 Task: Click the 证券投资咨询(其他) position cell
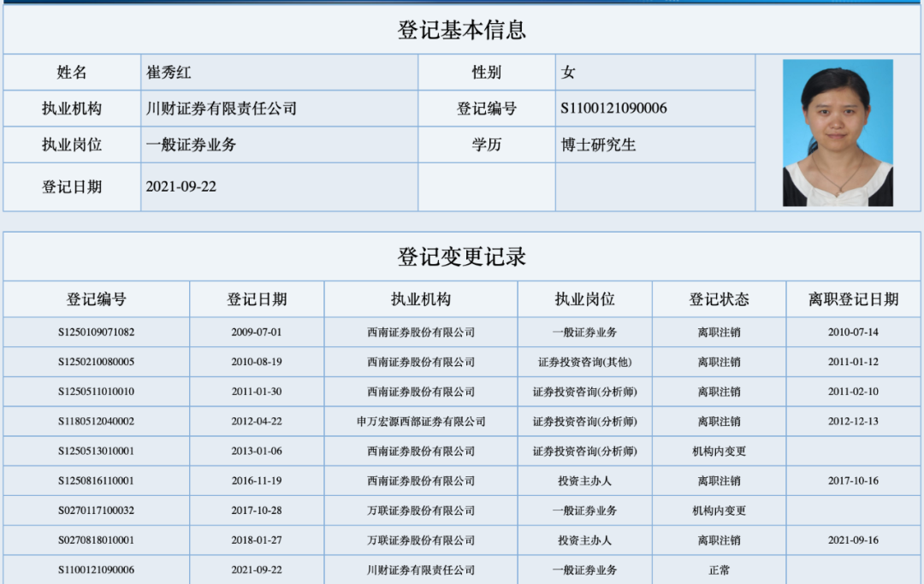584,362
